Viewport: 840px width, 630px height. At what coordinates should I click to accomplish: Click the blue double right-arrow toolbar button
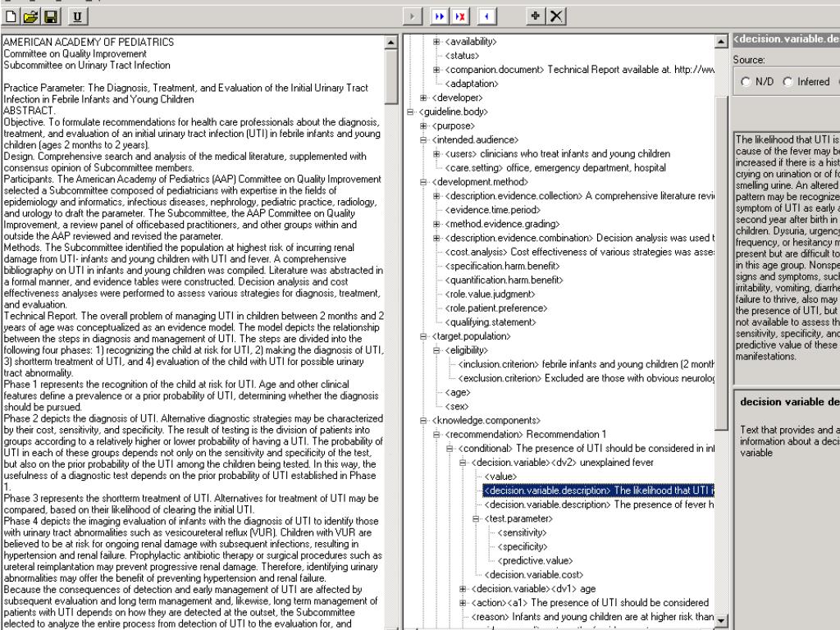[x=440, y=16]
